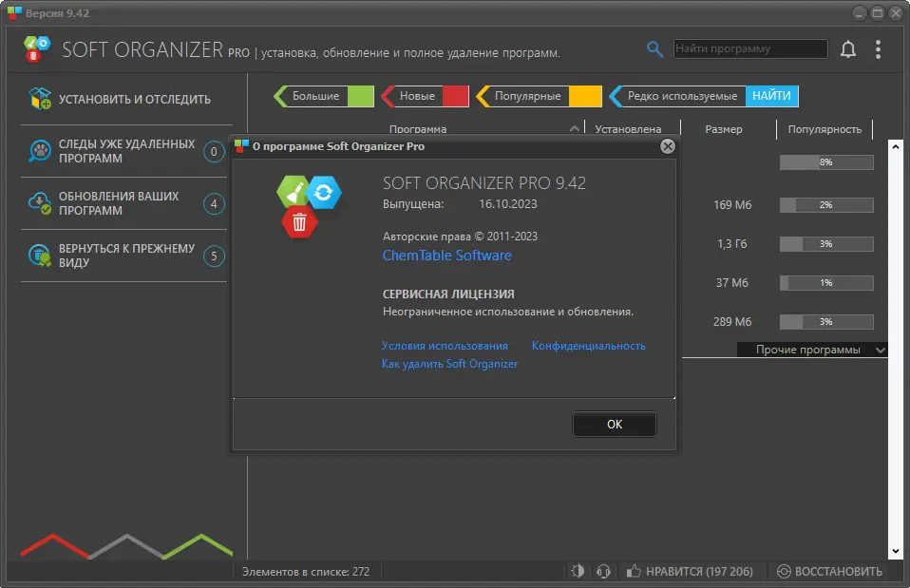The width and height of the screenshot is (910, 588).
Task: Open Как удалить Soft Organizer link
Action: (x=449, y=364)
